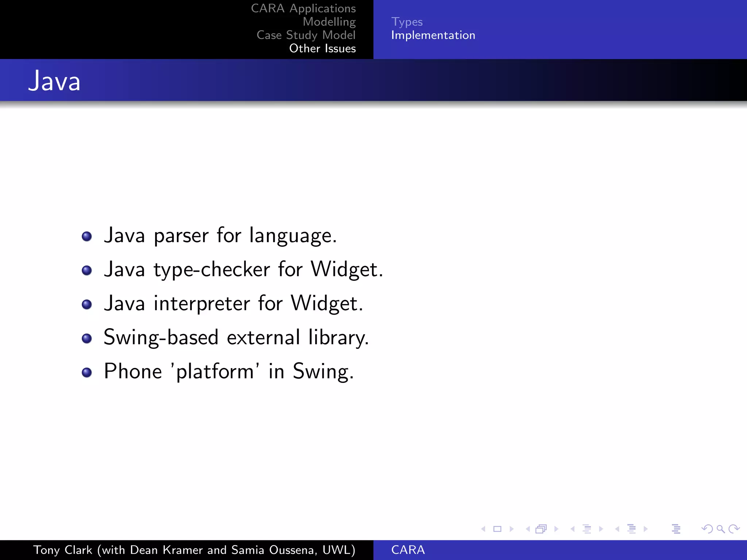Click the go-forward redo arrow icon
The width and height of the screenshot is (747, 560).
tap(734, 529)
